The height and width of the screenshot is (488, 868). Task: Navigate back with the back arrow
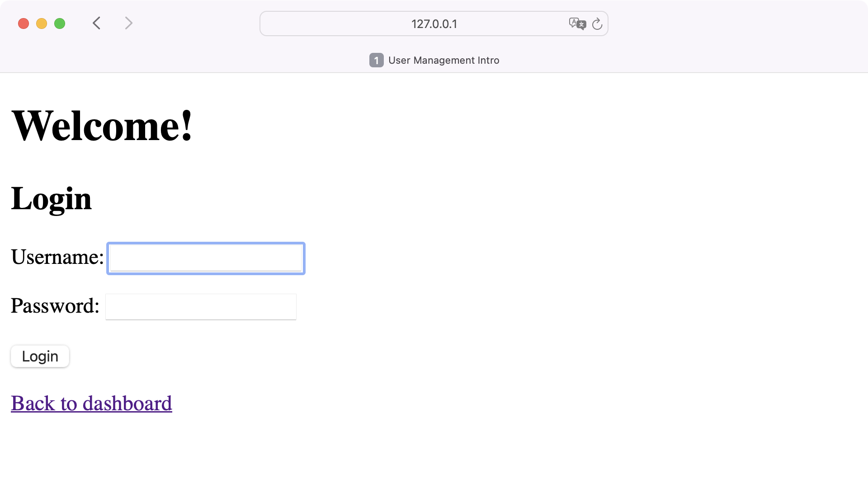point(96,23)
